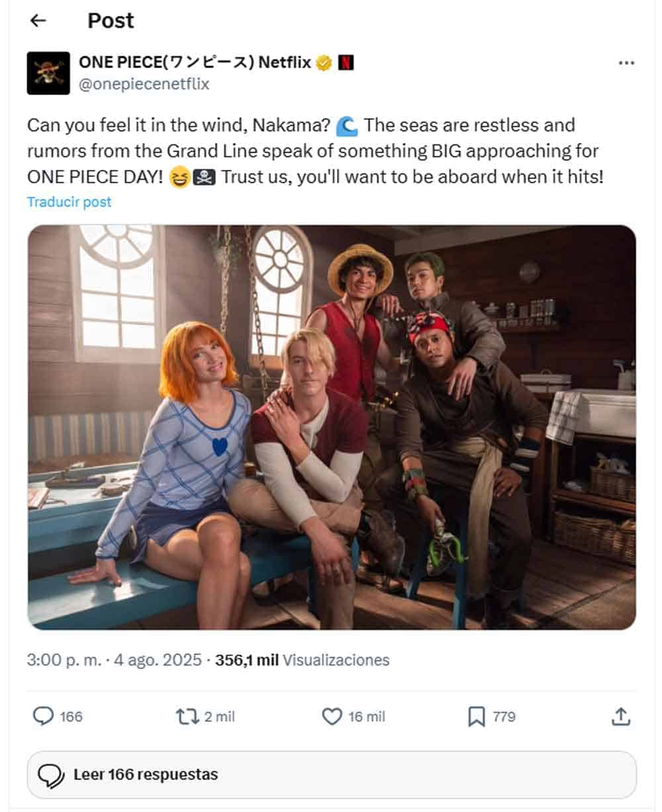Open the ONE PIECE Netflix profile avatar
Screen dimensions: 662x812
(x=48, y=73)
